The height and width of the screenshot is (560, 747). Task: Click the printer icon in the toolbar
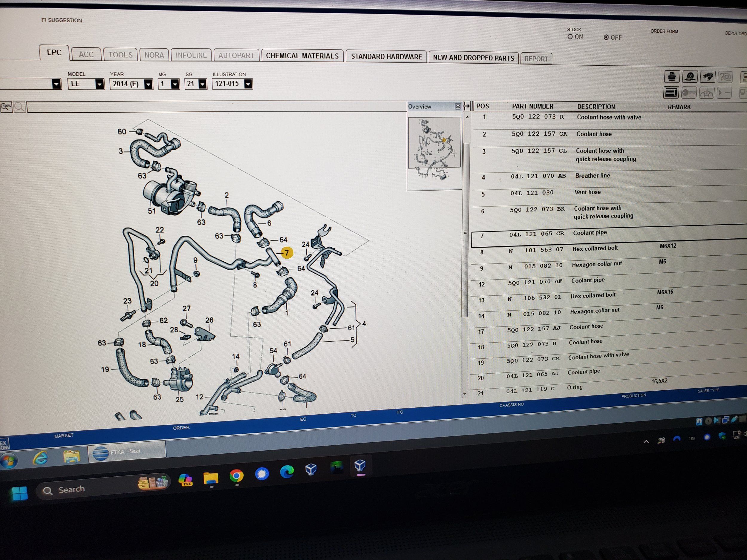(x=672, y=77)
